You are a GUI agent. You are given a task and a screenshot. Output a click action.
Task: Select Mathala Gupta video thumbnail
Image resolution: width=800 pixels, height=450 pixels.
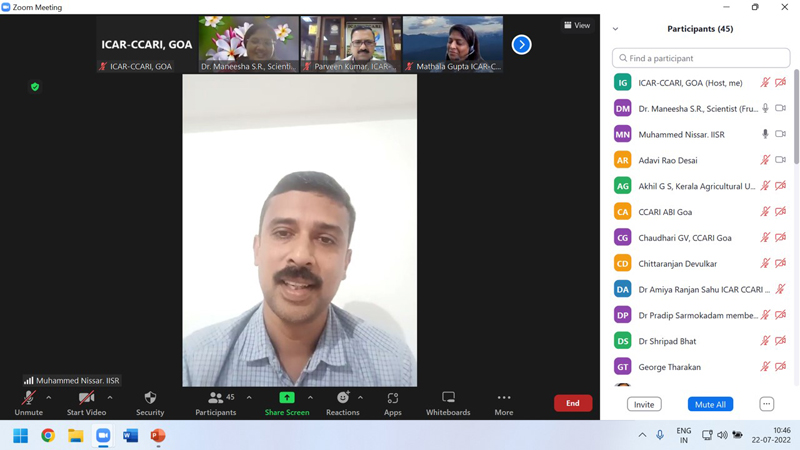pyautogui.click(x=453, y=44)
